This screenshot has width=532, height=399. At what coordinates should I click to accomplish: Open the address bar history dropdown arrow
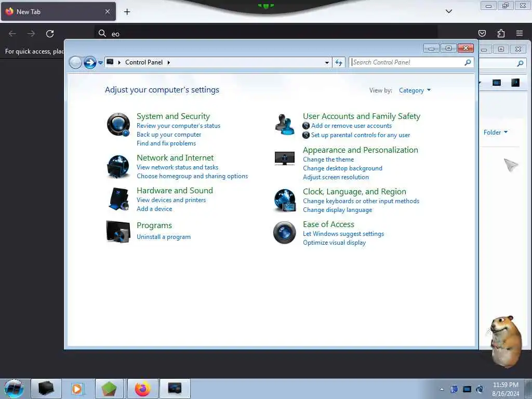click(327, 62)
